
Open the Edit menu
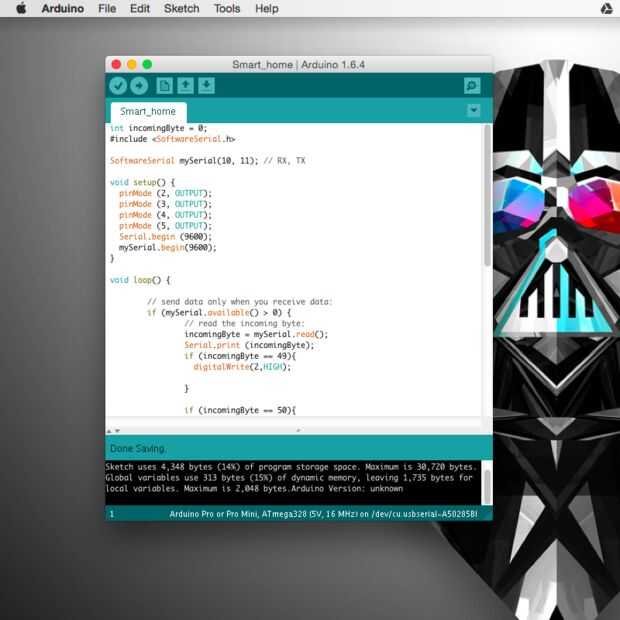(x=140, y=8)
